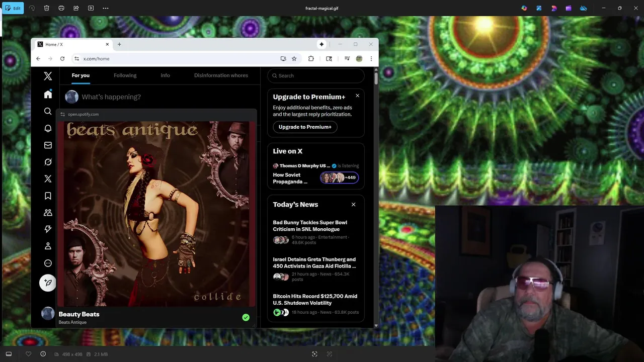The width and height of the screenshot is (644, 362).
Task: Bookmark this page with the star
Action: click(294, 59)
